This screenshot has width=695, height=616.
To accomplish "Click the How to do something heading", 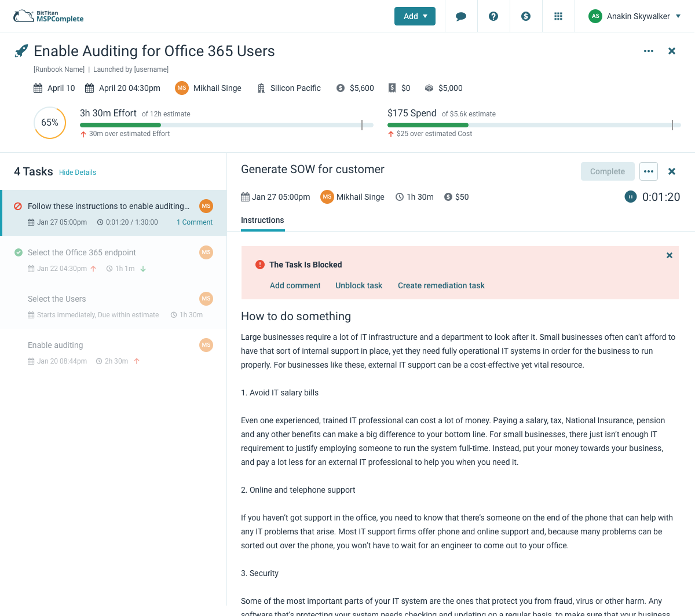I will point(296,316).
